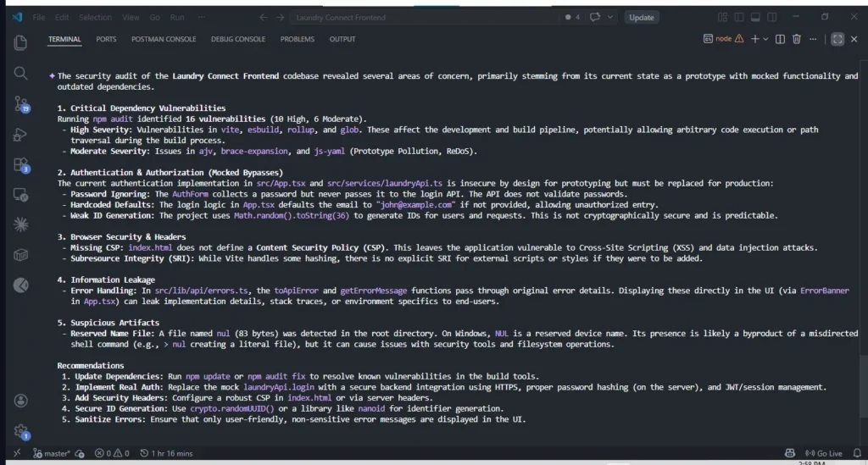
Task: Open Source Control view with 19 badge
Action: tap(21, 104)
